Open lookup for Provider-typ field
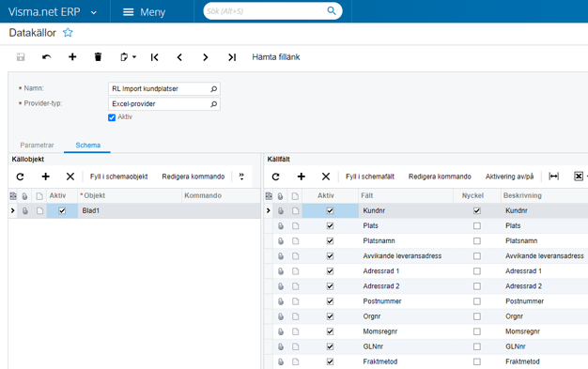 [214, 104]
